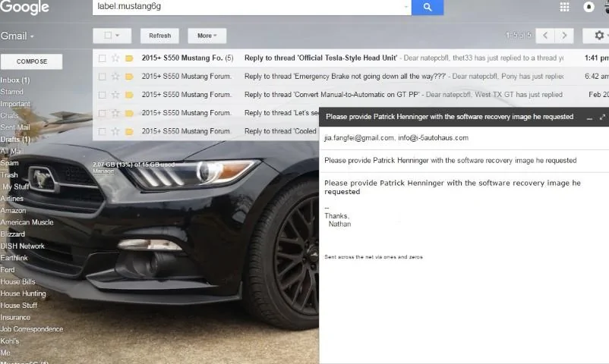This screenshot has height=364, width=609.
Task: Click the blue search magnifier button
Action: click(428, 7)
